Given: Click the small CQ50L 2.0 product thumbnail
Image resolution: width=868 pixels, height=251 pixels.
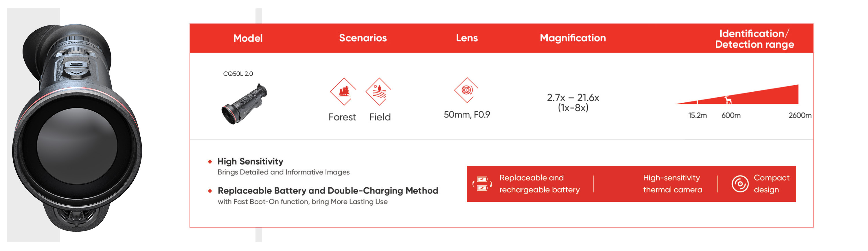Looking at the screenshot, I should pos(244,104).
